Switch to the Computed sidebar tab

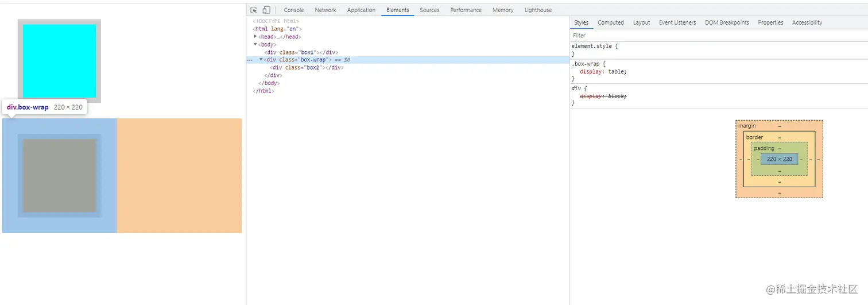click(x=611, y=22)
